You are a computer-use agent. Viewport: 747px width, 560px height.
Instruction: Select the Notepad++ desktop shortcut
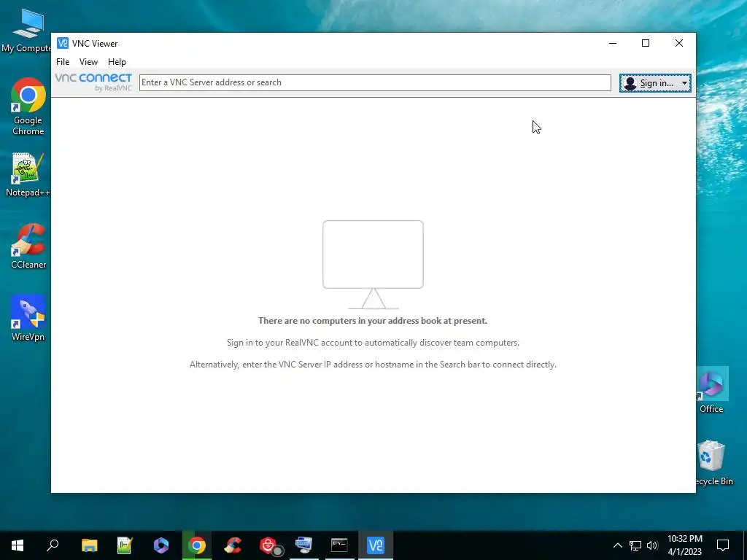pyautogui.click(x=28, y=175)
